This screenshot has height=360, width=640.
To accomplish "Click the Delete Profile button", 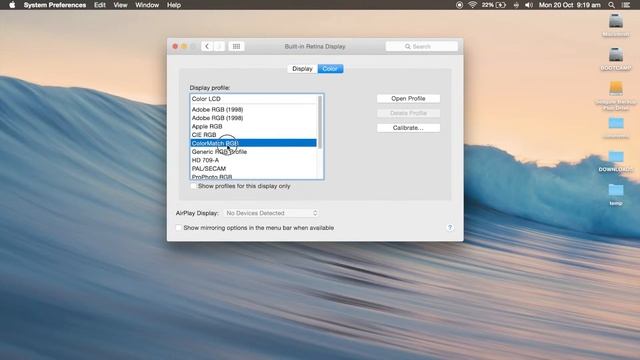I will pos(408,113).
